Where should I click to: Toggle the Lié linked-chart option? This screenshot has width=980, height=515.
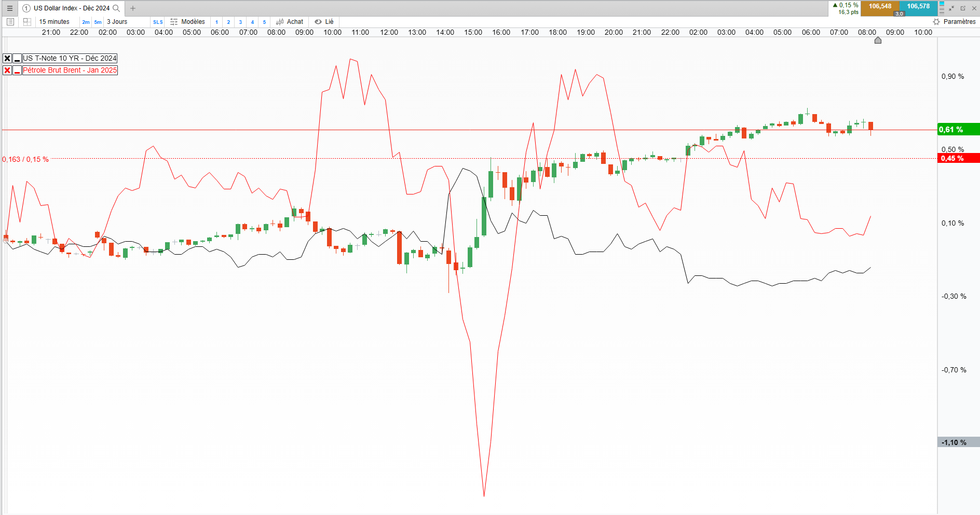coord(324,22)
